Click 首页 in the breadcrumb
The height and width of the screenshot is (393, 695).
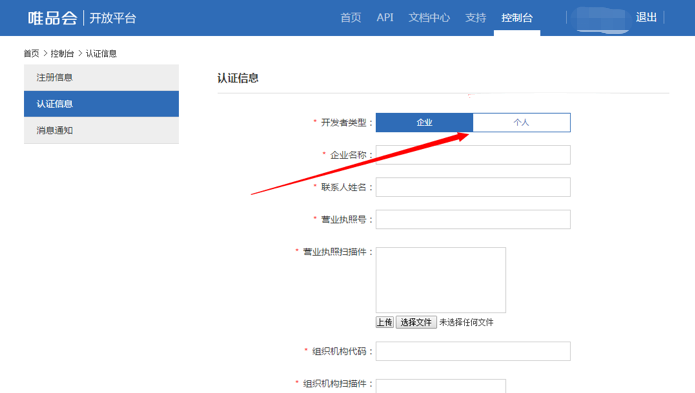(x=31, y=54)
